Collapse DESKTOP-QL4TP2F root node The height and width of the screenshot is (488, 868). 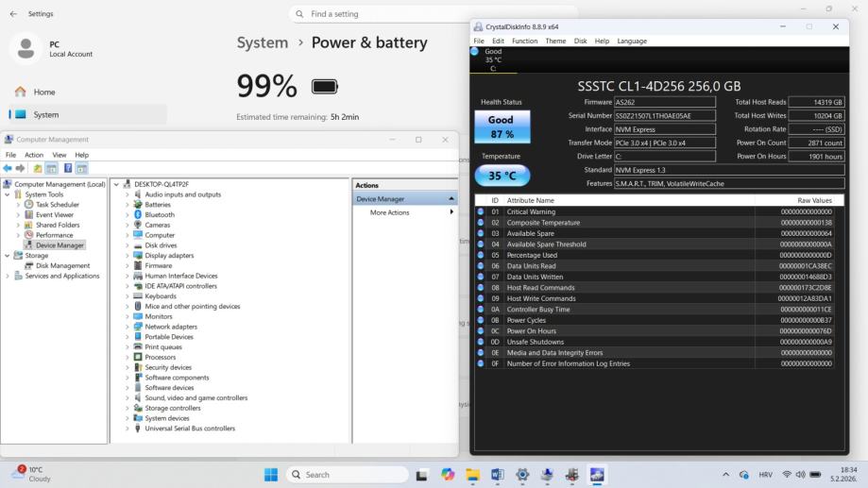(116, 184)
